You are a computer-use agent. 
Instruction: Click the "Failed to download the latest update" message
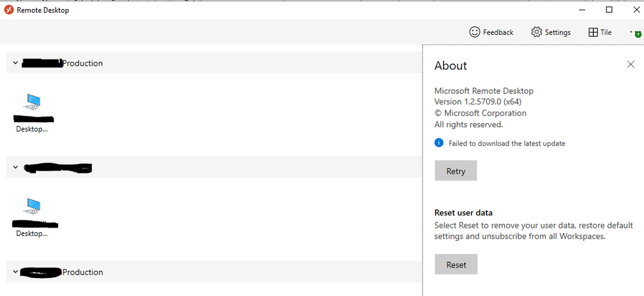507,143
